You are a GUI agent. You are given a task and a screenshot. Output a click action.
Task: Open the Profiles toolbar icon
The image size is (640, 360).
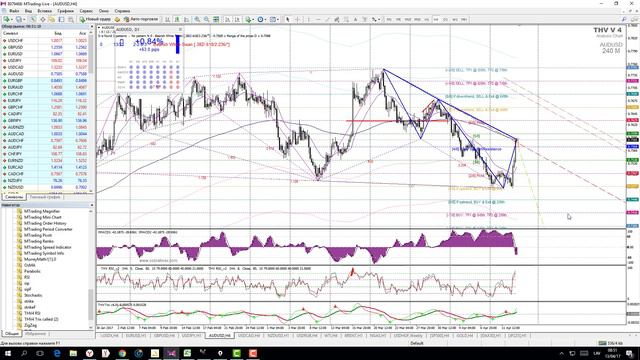click(x=18, y=19)
